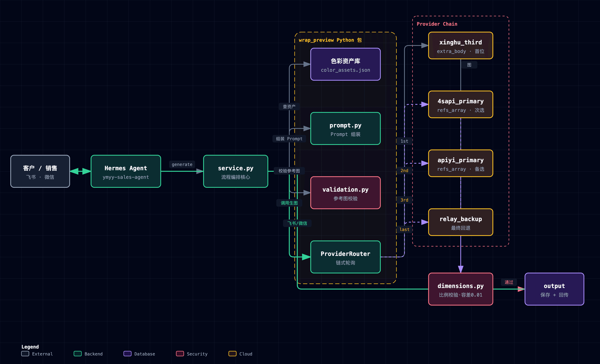Image resolution: width=600 pixels, height=364 pixels.
Task: Select the prompt.py node
Action: point(345,129)
